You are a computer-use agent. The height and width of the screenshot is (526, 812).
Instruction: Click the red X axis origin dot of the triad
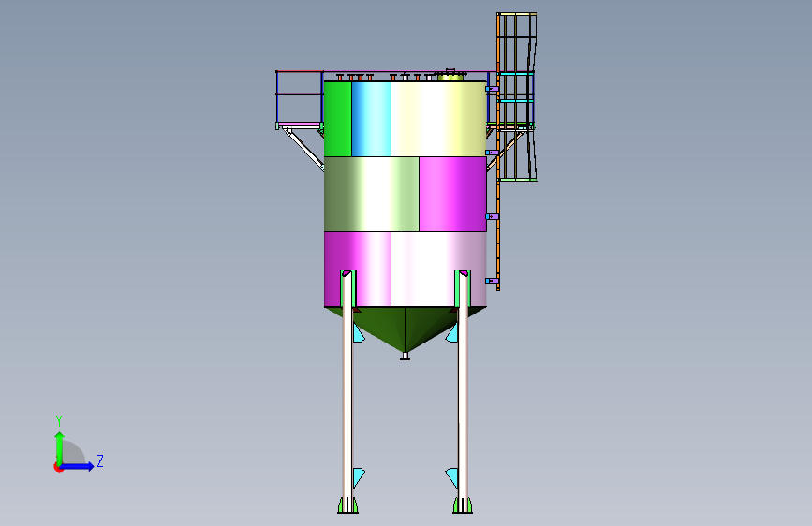point(57,467)
